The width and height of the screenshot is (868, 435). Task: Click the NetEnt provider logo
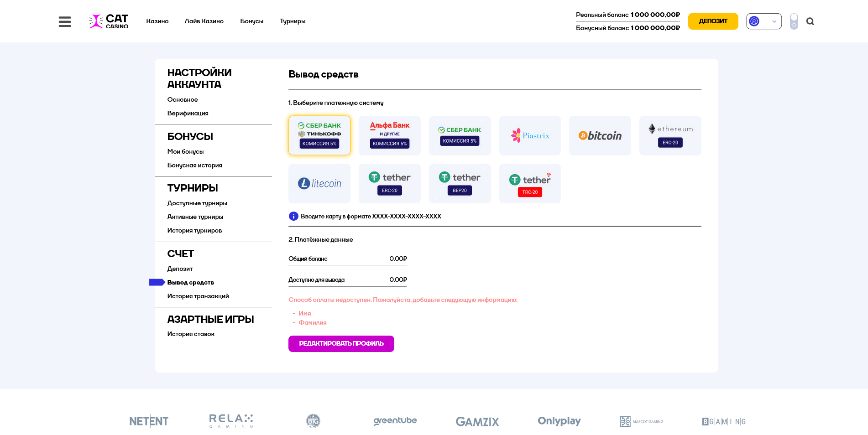(149, 421)
